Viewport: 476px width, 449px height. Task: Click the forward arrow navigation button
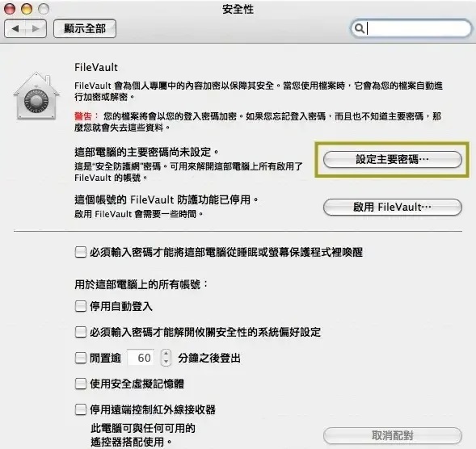pyautogui.click(x=36, y=28)
